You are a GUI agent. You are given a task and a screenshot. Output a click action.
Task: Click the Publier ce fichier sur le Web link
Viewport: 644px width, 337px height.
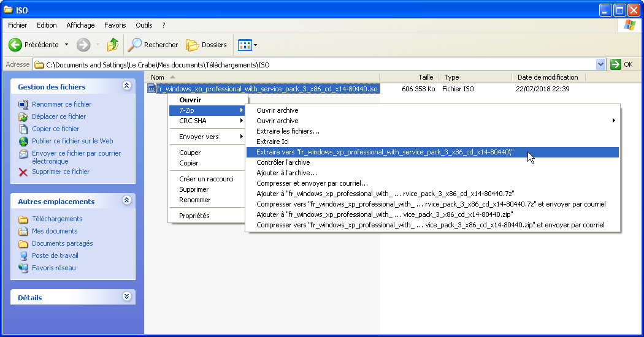(72, 141)
